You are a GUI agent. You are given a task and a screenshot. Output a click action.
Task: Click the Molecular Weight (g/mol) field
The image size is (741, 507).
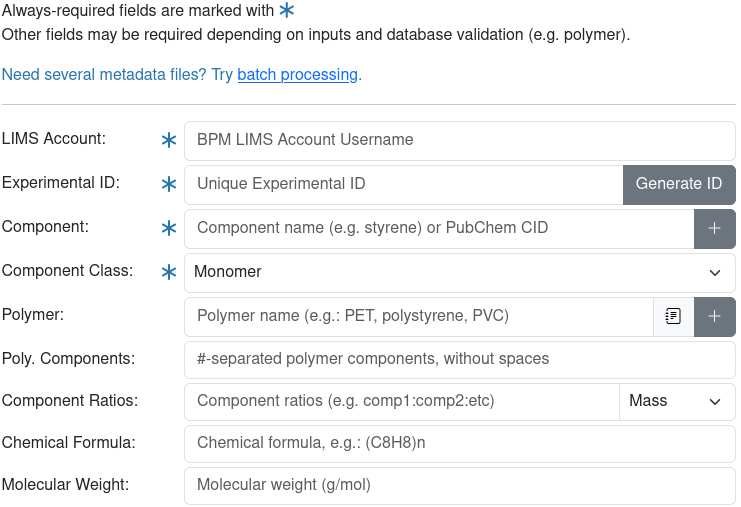click(x=459, y=485)
